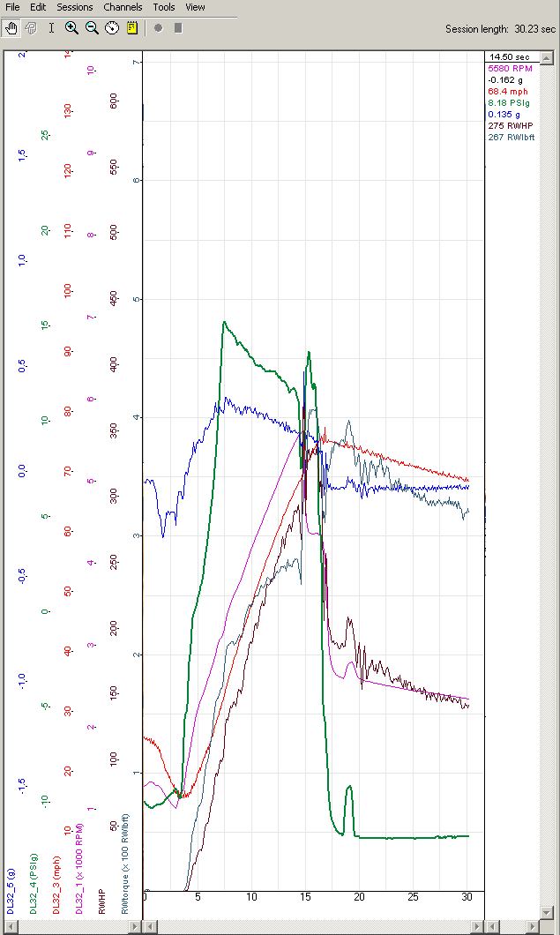Open the Channels menu
The image size is (560, 935).
(x=123, y=7)
